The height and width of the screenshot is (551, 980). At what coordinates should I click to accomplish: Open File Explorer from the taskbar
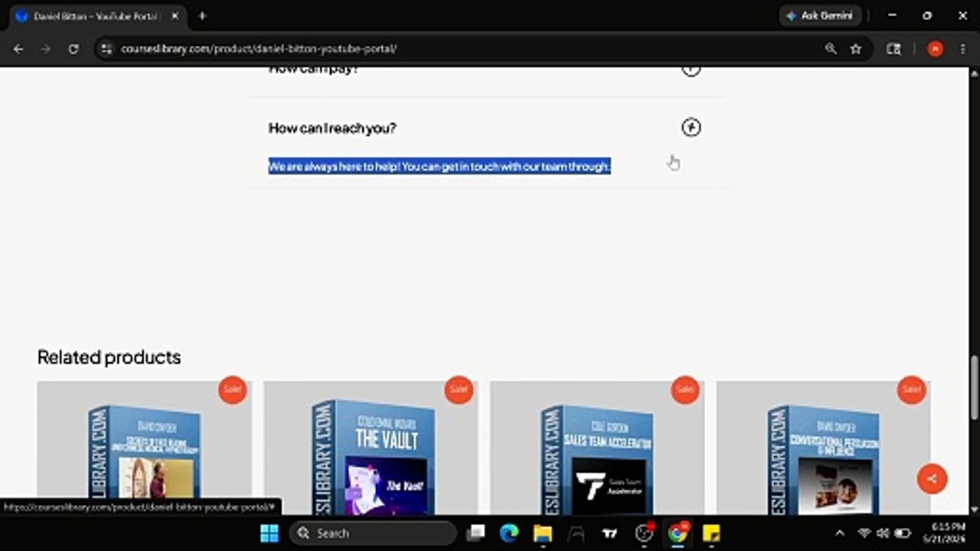[543, 533]
